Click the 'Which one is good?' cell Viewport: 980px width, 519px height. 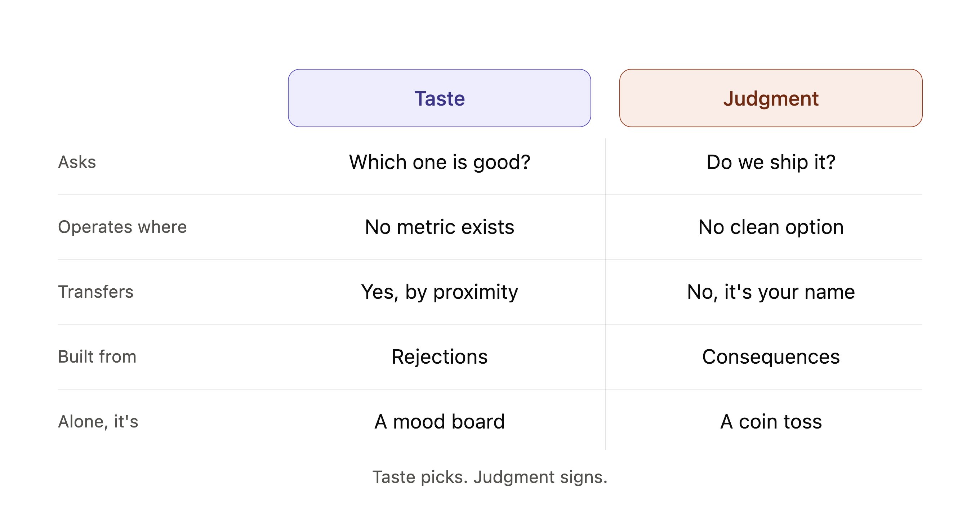[440, 163]
